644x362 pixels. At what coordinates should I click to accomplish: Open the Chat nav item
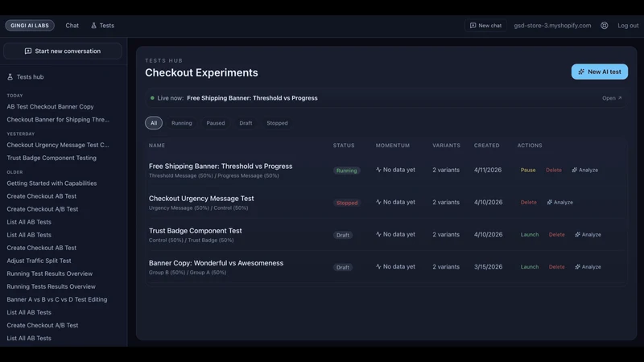point(72,26)
